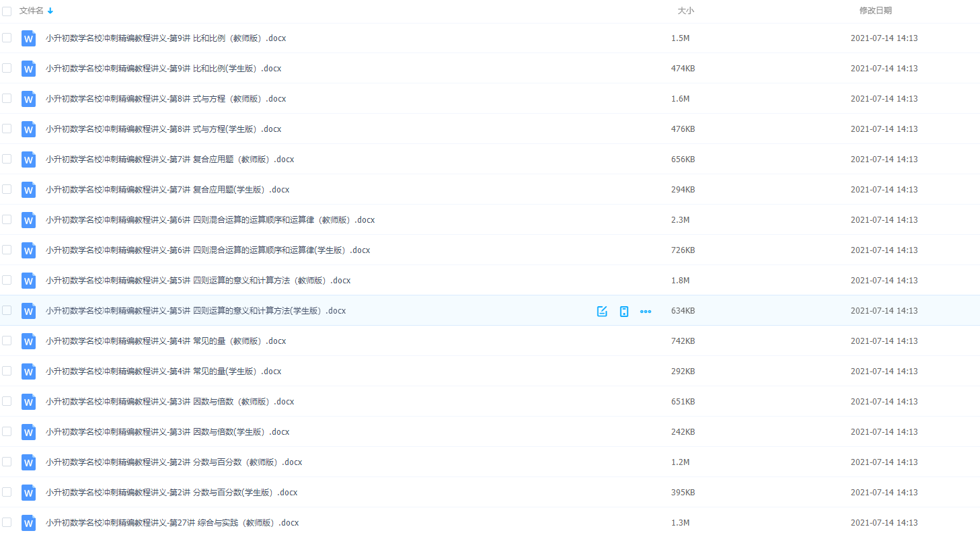Select checkbox for 第3讲 因数与倍数 教师版
Screen dimensions: 980x533
pos(7,401)
